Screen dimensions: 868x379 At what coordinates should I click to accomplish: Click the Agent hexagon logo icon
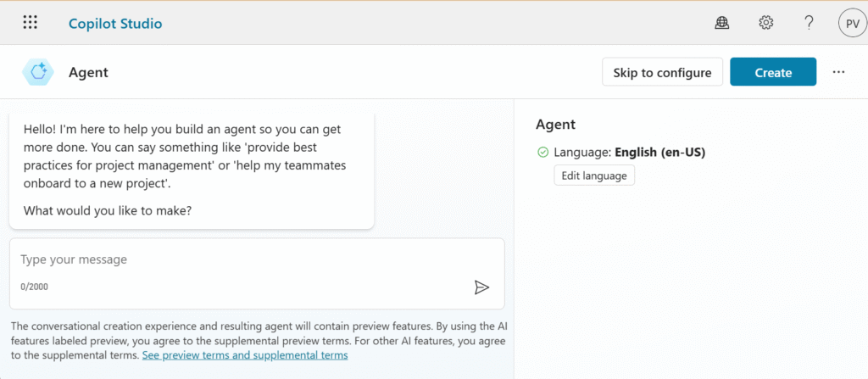38,72
